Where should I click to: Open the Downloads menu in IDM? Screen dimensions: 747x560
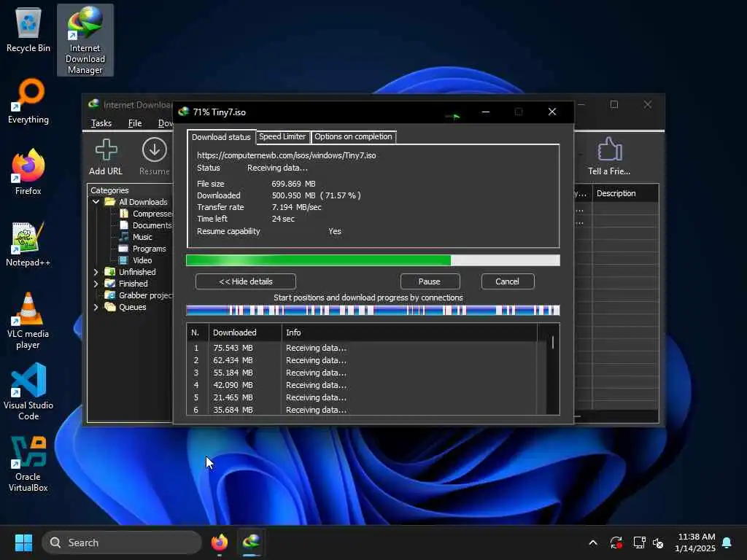(166, 123)
